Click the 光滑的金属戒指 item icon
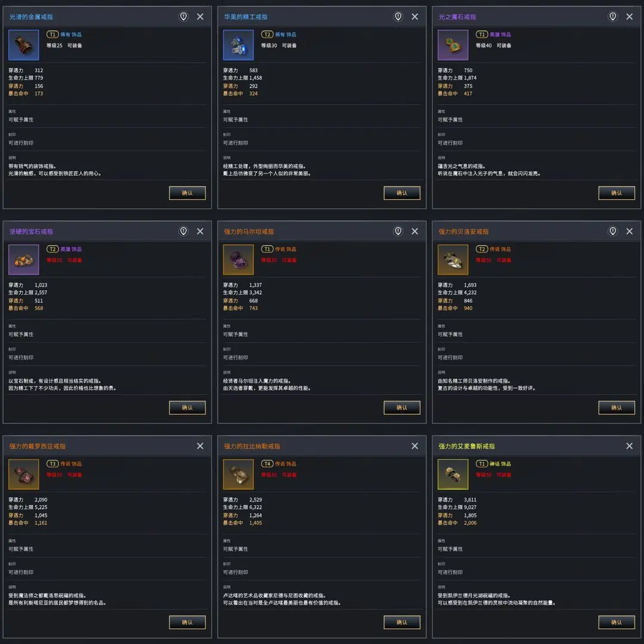Image resolution: width=644 pixels, height=644 pixels. (x=24, y=45)
